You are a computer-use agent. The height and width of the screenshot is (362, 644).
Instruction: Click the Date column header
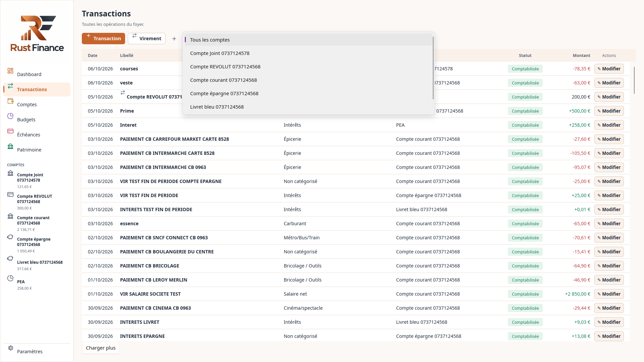(93, 56)
